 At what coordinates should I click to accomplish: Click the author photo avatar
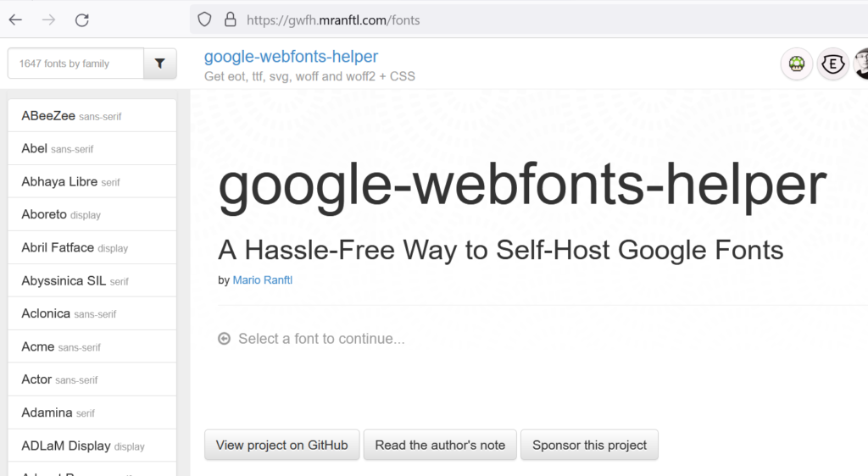(861, 64)
